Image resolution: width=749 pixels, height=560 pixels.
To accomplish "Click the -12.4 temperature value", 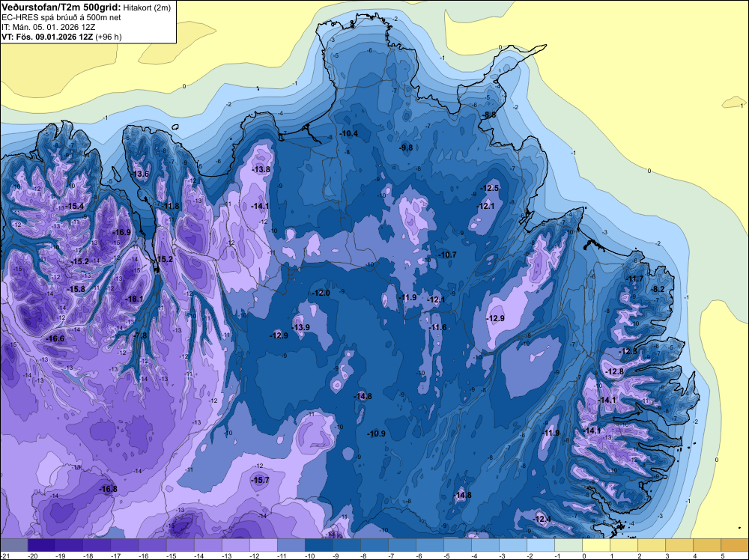I will click(x=542, y=519).
